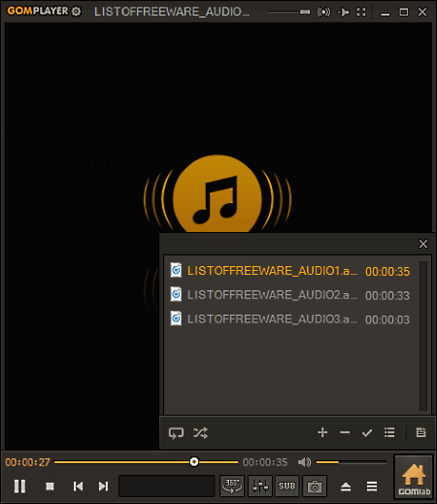Click the title text LISTOFFREEWARE_AUDIO

point(172,12)
